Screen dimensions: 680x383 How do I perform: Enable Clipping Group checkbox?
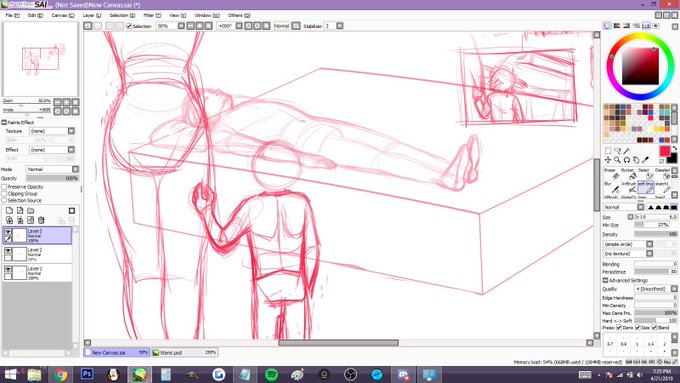click(4, 194)
